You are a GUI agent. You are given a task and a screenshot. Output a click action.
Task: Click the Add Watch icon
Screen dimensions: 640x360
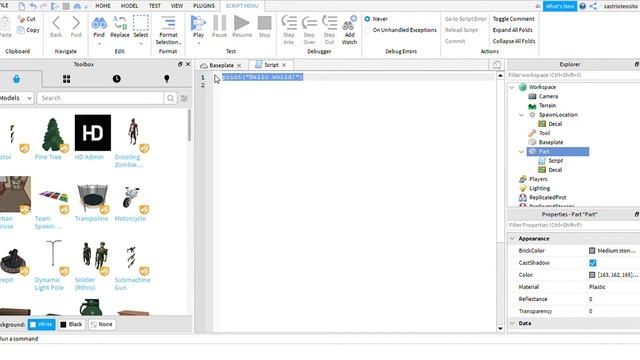(x=349, y=23)
